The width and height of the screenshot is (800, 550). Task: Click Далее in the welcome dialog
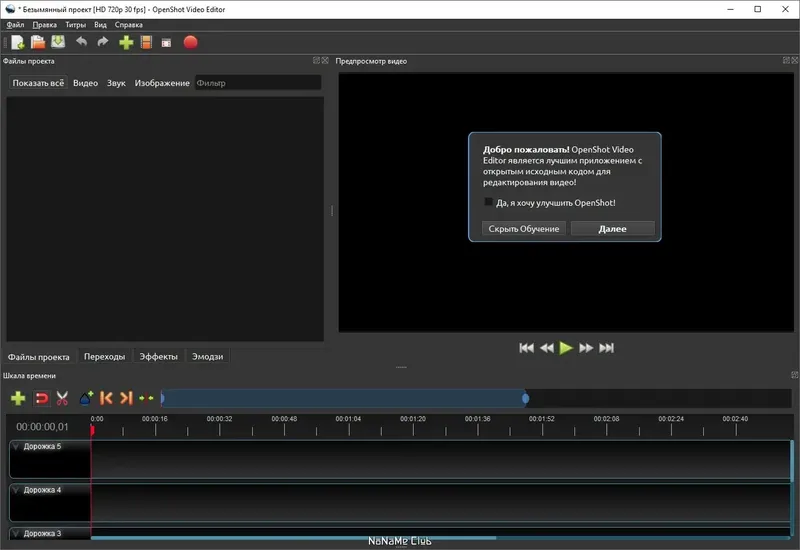tap(612, 229)
